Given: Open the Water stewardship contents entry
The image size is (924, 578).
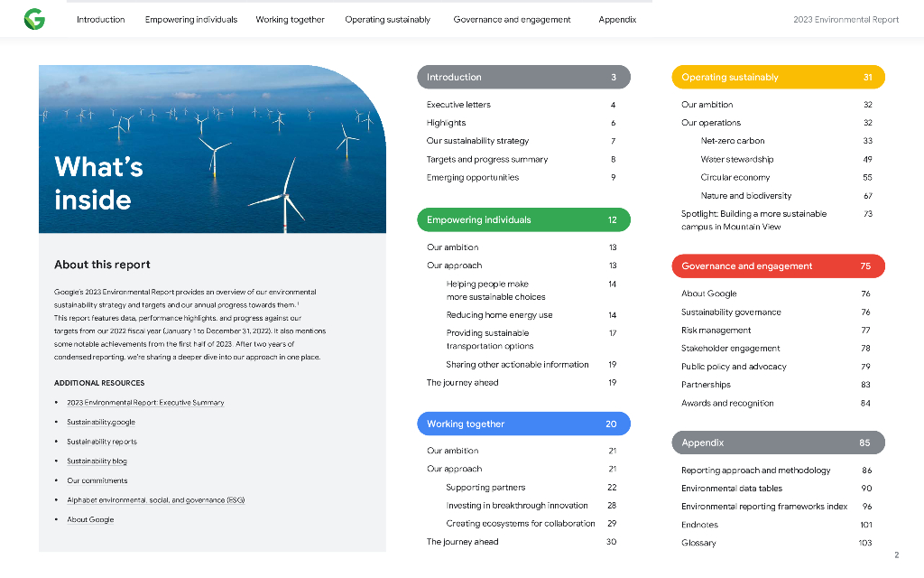Looking at the screenshot, I should pyautogui.click(x=737, y=160).
